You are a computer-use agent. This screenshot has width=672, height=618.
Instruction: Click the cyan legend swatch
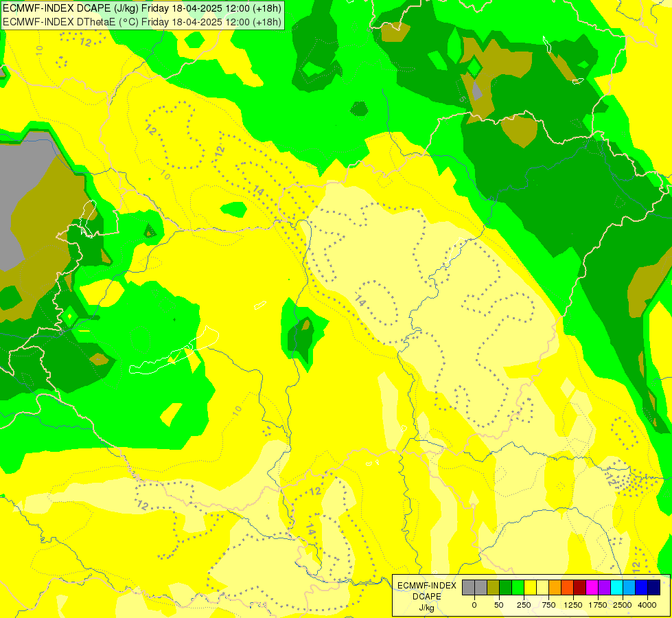pyautogui.click(x=616, y=587)
